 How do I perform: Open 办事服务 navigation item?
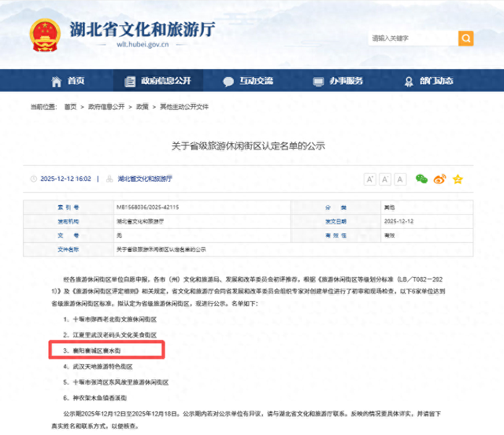tap(346, 81)
